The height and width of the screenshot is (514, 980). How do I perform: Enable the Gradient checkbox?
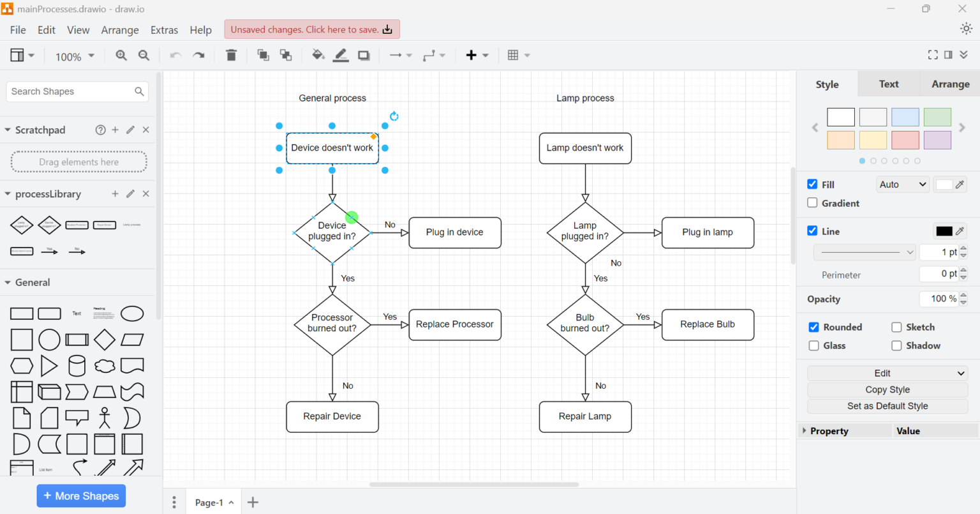coord(812,202)
